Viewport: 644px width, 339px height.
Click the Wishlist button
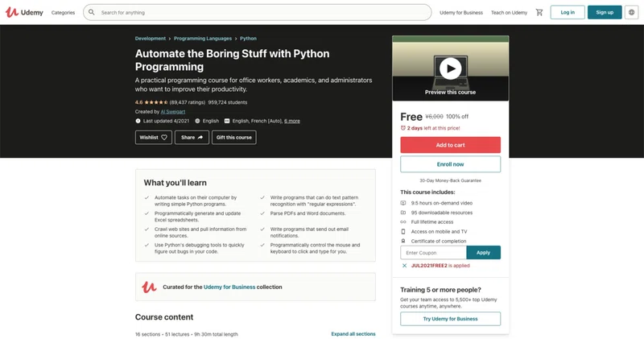coord(154,137)
